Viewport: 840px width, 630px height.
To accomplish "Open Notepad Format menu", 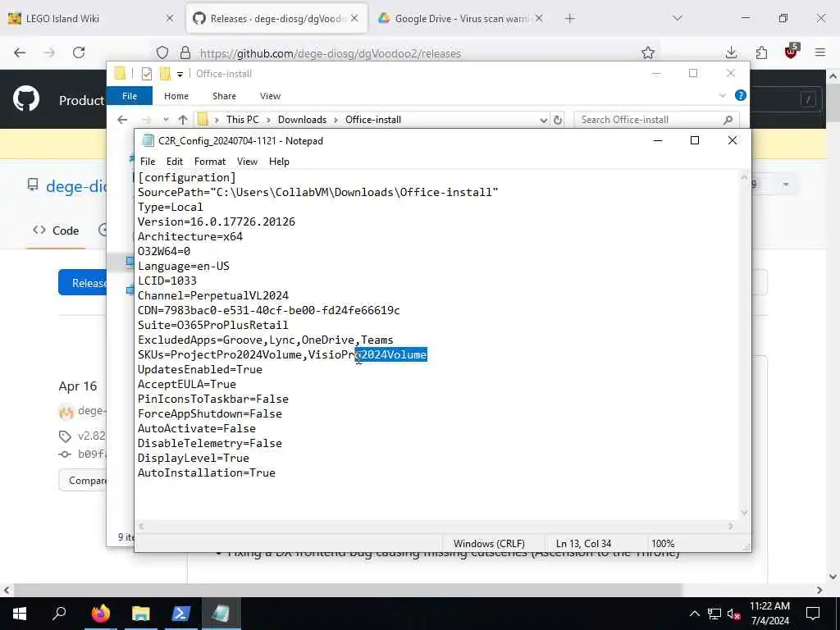I will pos(209,162).
